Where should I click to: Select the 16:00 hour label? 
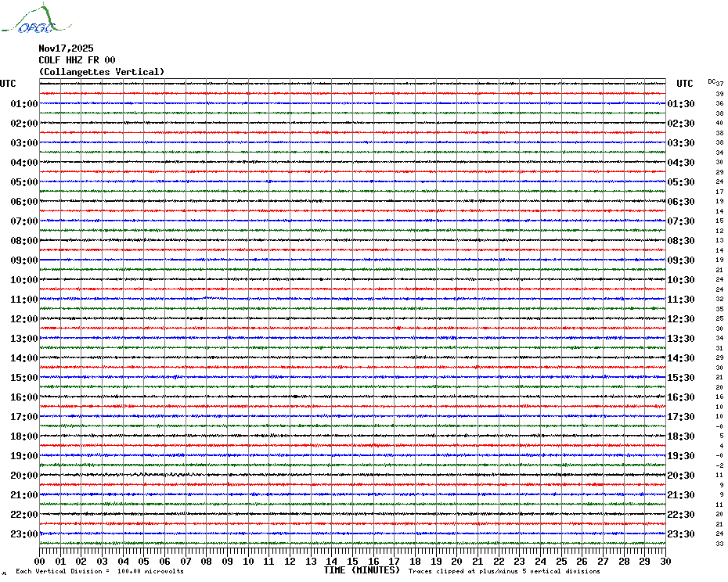[24, 397]
